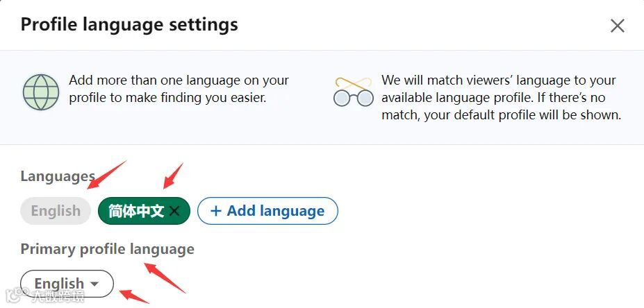Click the plus icon in Add language

tap(216, 211)
